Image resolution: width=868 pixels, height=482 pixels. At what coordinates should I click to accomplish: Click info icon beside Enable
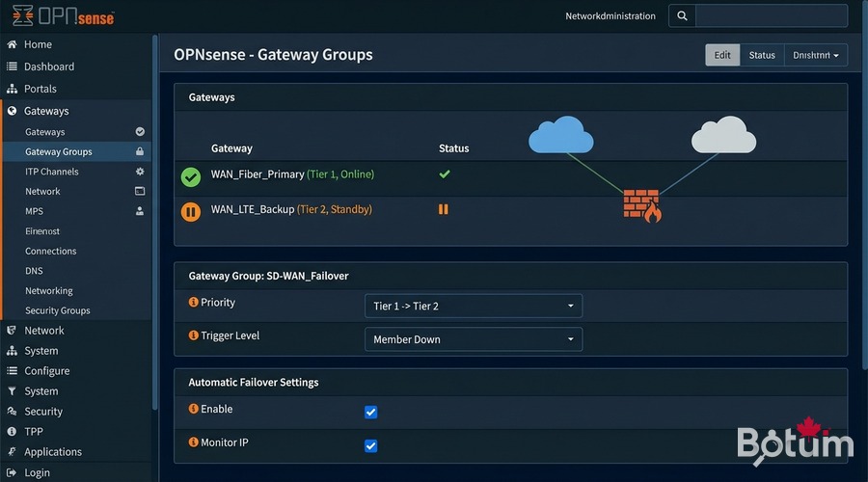point(193,409)
